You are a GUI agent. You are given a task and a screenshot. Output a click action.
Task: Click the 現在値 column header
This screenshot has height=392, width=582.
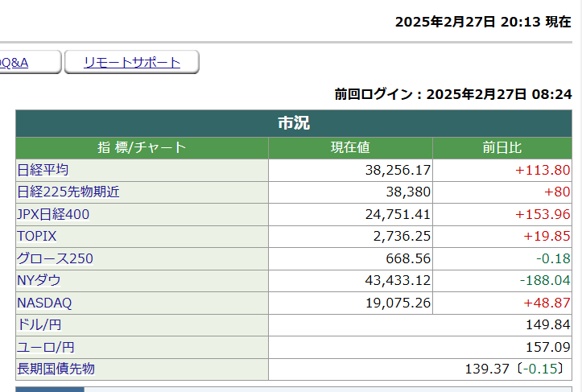click(350, 148)
